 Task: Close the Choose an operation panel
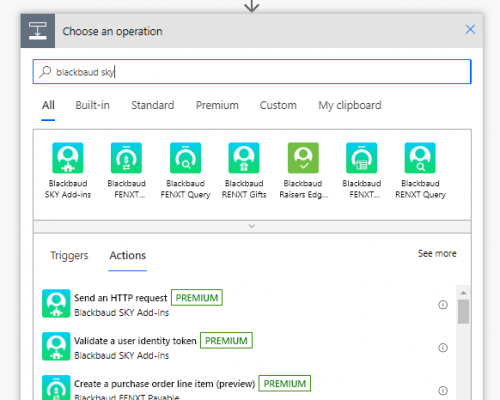point(470,29)
